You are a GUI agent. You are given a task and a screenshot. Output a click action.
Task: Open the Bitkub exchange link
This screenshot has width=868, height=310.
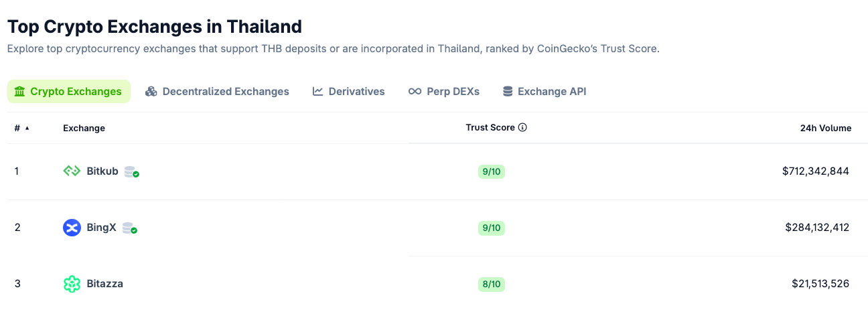(x=102, y=171)
